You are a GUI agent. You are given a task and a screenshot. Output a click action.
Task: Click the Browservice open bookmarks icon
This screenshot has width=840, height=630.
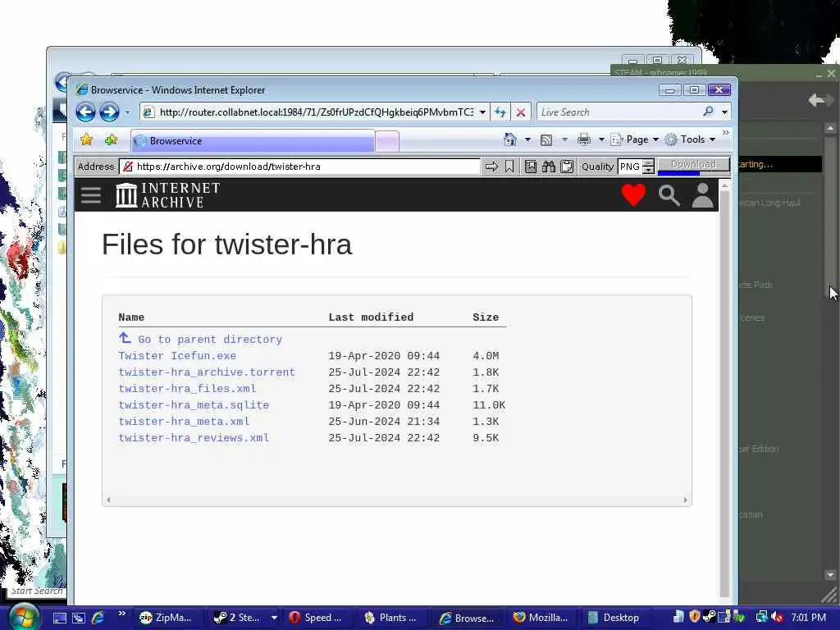(x=531, y=167)
